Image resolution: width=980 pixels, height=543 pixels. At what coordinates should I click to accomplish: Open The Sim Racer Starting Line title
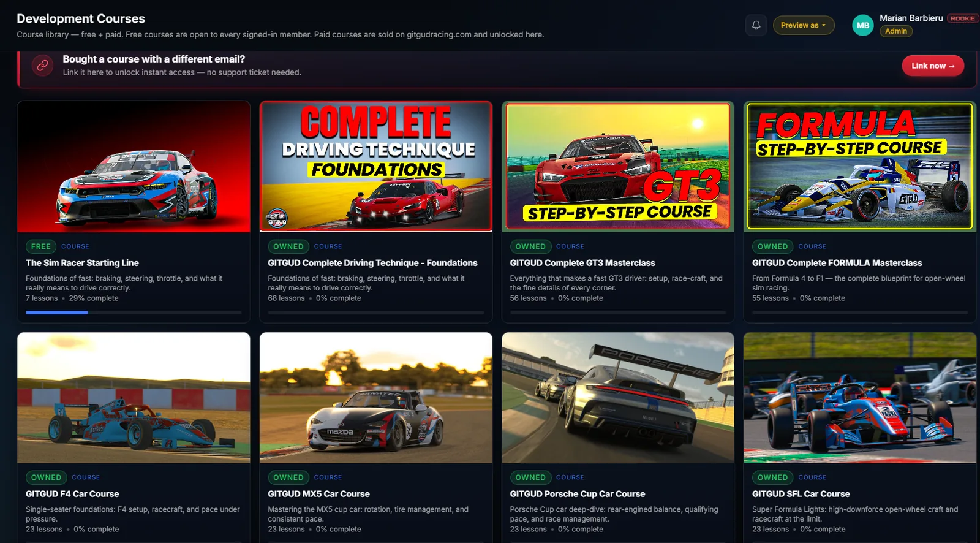tap(82, 263)
